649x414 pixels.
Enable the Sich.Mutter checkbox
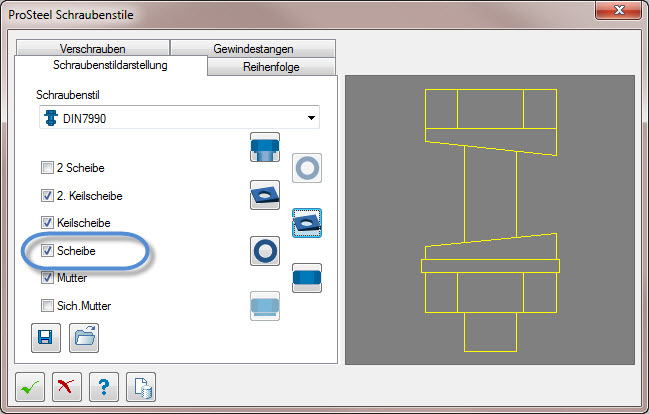(47, 306)
